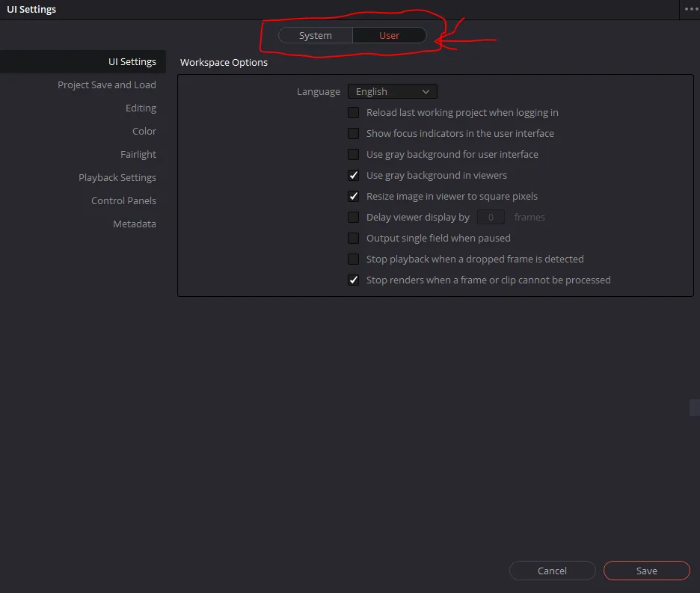
Task: Open Playback Settings category
Action: [x=117, y=178]
